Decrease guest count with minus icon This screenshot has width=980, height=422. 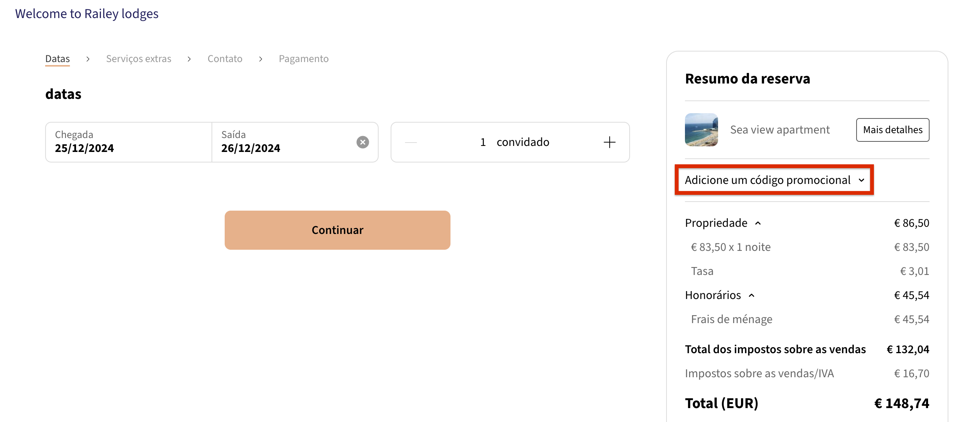(411, 142)
